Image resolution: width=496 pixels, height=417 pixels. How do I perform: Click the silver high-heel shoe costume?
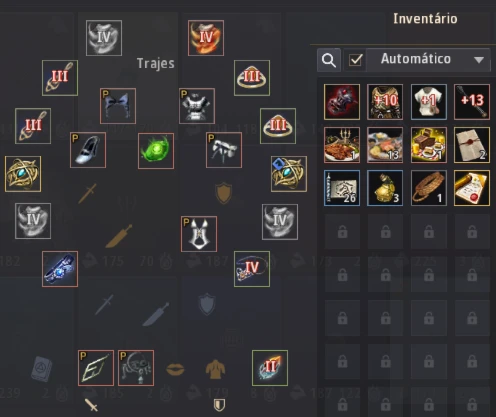click(88, 150)
